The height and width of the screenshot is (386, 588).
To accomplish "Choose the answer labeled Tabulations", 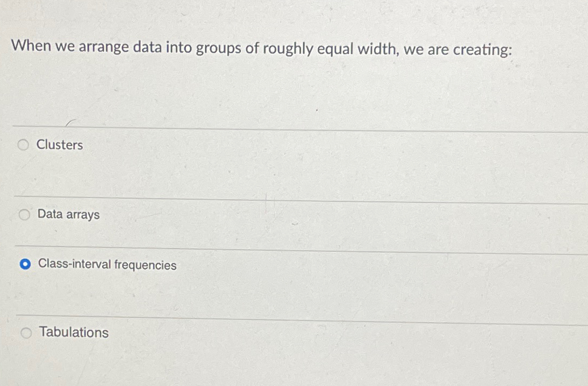I will pyautogui.click(x=73, y=332).
